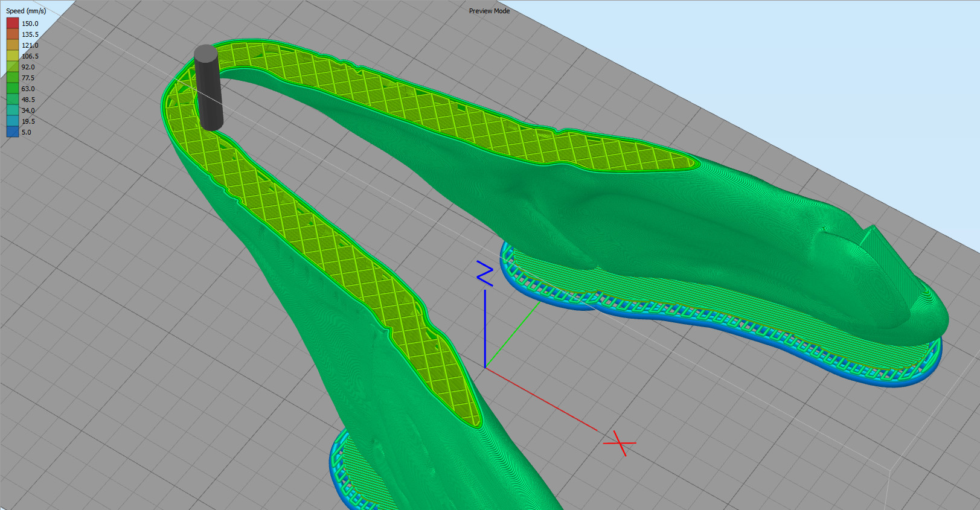Click the 48.5 speed legend swatch
The height and width of the screenshot is (510, 980).
point(13,100)
